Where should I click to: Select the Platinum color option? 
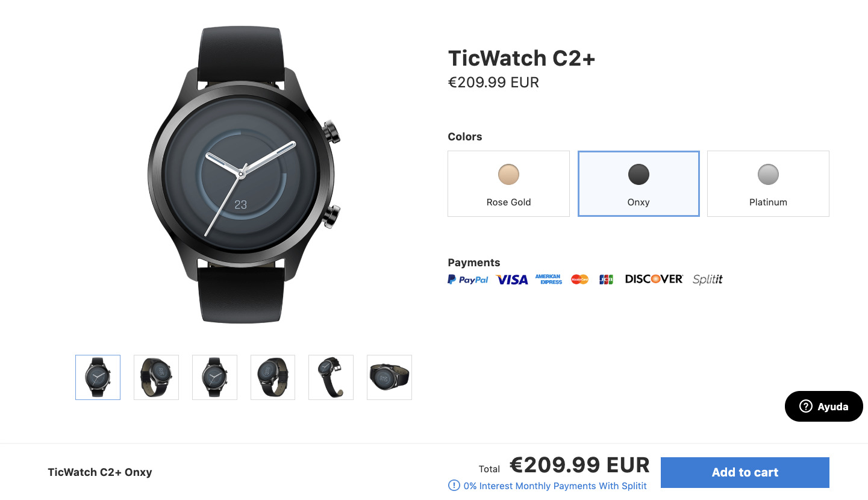point(768,184)
